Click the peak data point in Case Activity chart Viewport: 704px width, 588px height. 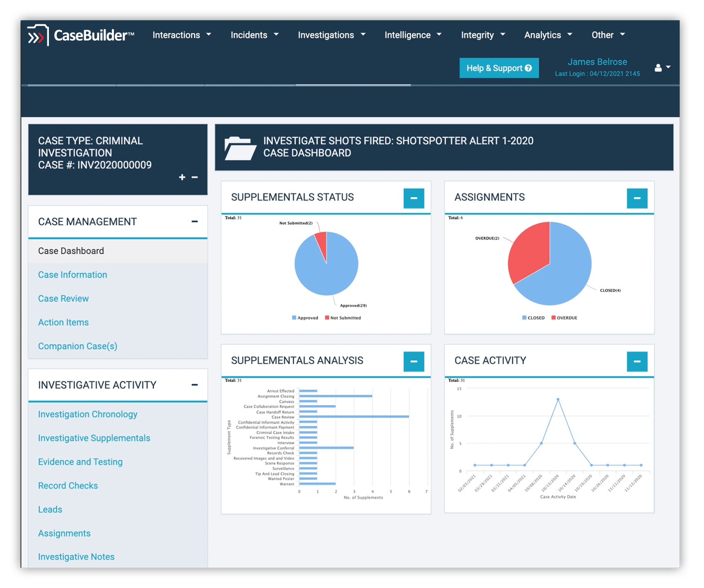(x=558, y=400)
